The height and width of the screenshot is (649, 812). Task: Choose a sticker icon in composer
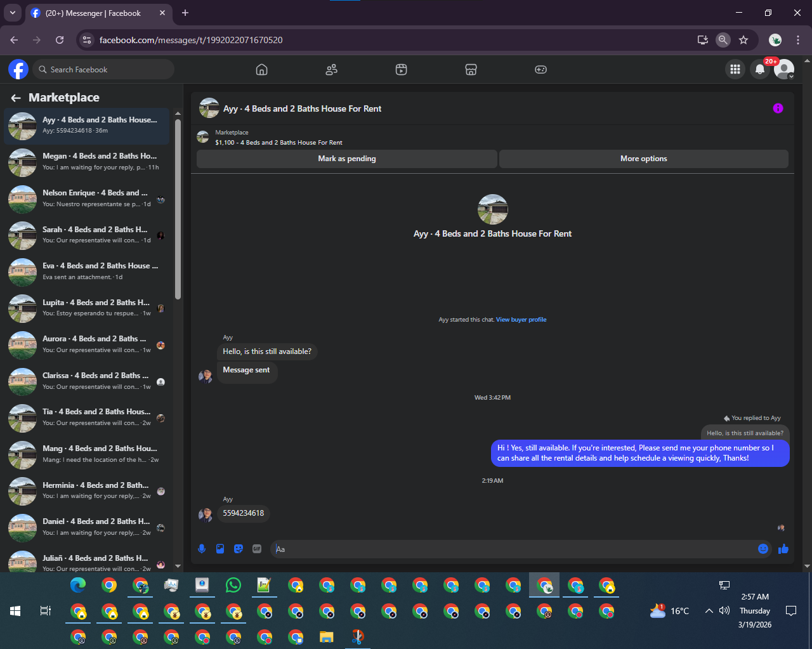[x=239, y=549]
